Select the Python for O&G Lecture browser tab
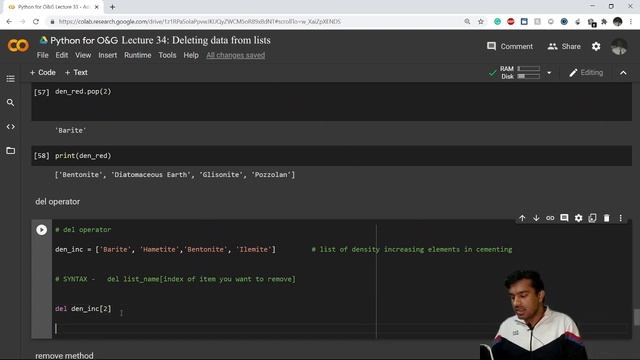The image size is (640, 360). 53,7
